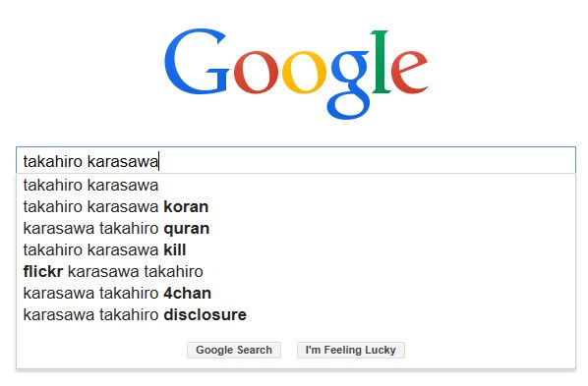Click the green letter l in logo

[x=382, y=62]
